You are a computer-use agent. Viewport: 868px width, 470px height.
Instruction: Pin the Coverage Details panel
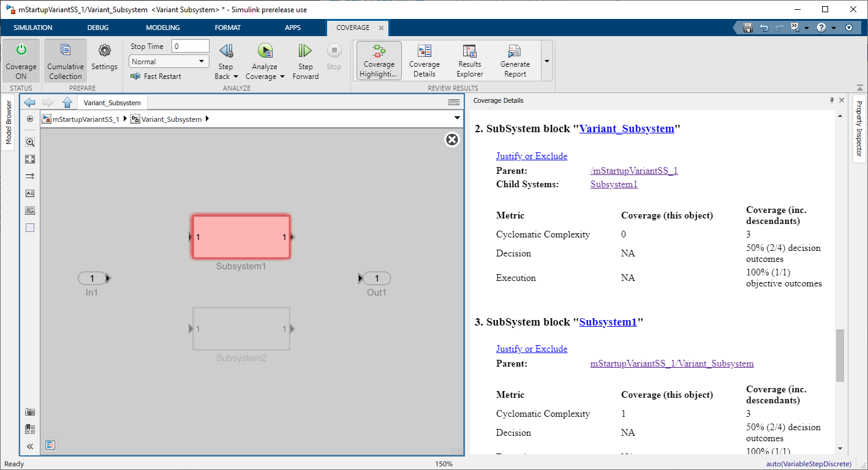tap(831, 100)
